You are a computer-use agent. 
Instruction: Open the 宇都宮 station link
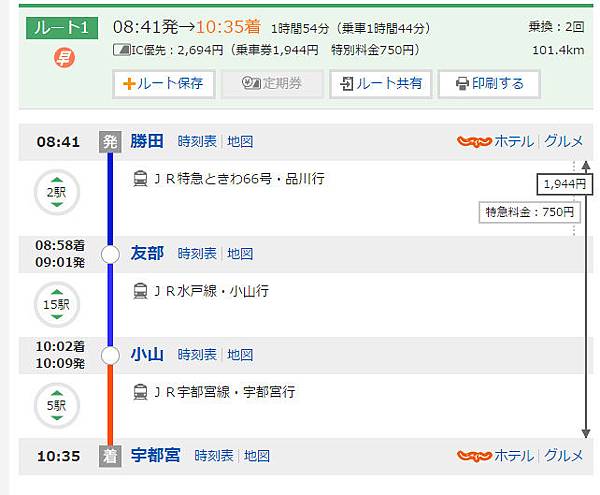(155, 455)
